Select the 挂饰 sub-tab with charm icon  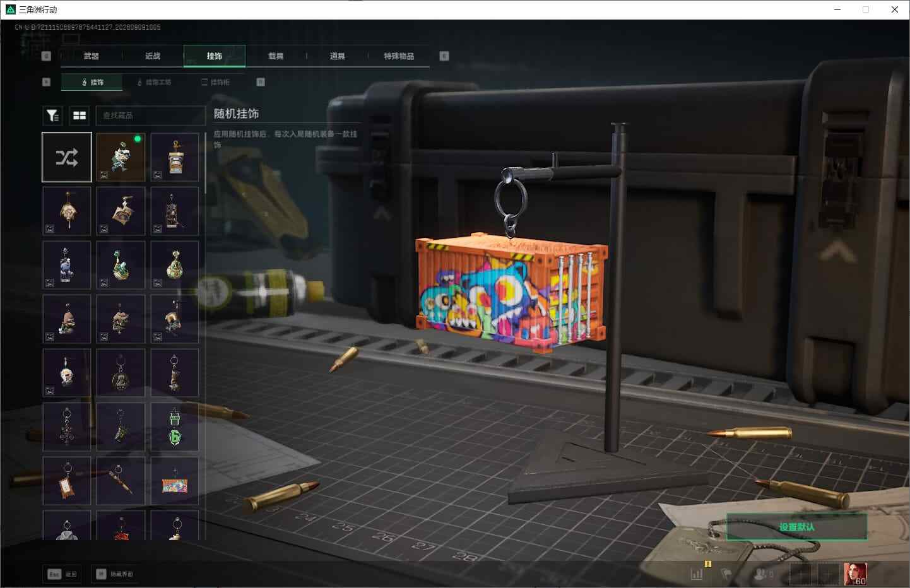pyautogui.click(x=92, y=82)
